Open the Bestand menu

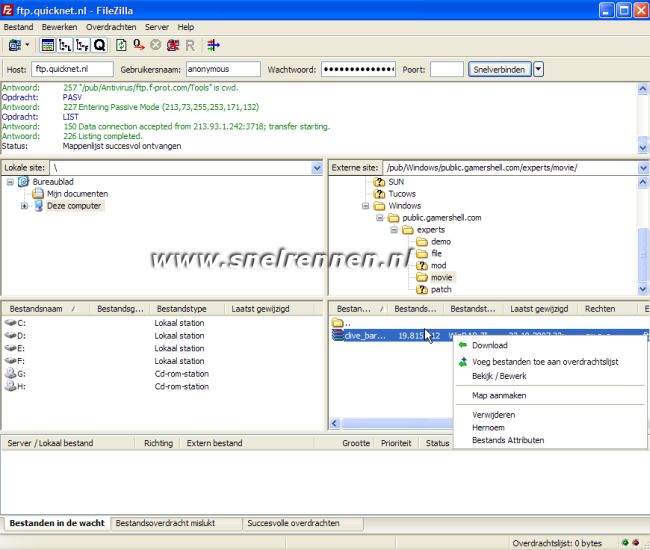pos(18,27)
